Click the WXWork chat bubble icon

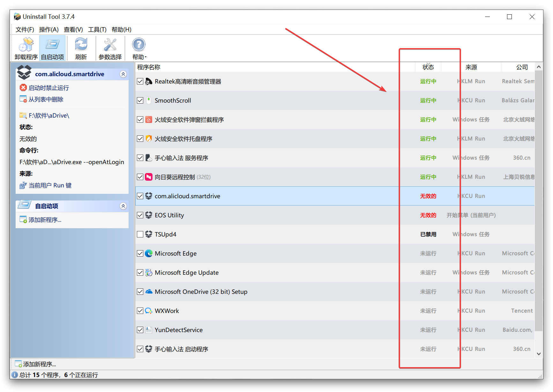149,311
